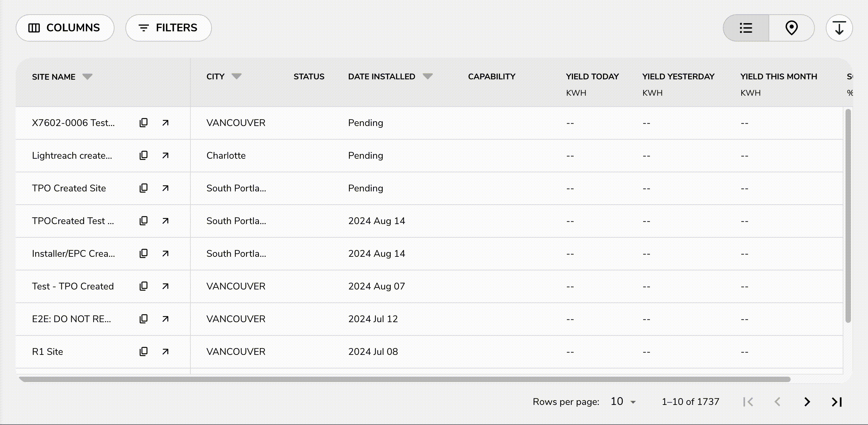This screenshot has height=425, width=868.
Task: Click the YIELD TODAY column header
Action: (x=592, y=77)
